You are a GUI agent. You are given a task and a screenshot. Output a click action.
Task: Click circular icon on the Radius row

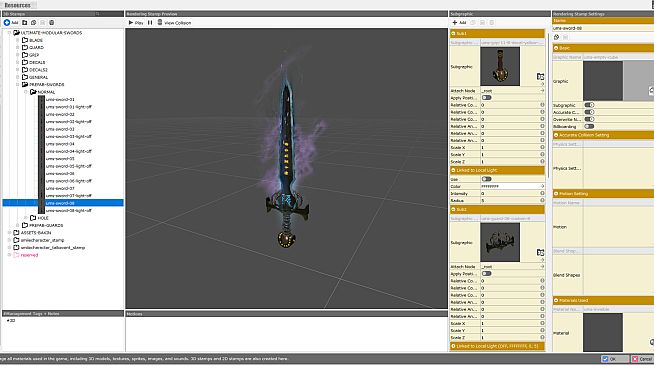tap(542, 201)
